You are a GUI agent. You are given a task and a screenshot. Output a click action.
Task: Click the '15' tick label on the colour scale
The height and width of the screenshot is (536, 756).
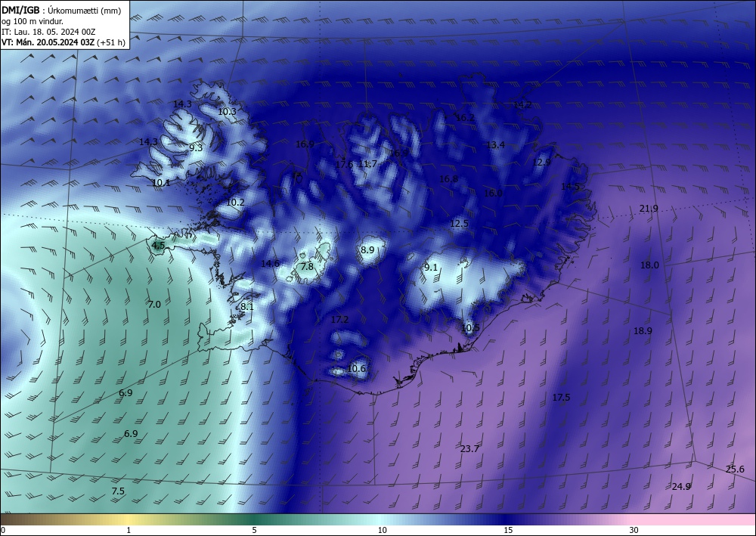[508, 531]
